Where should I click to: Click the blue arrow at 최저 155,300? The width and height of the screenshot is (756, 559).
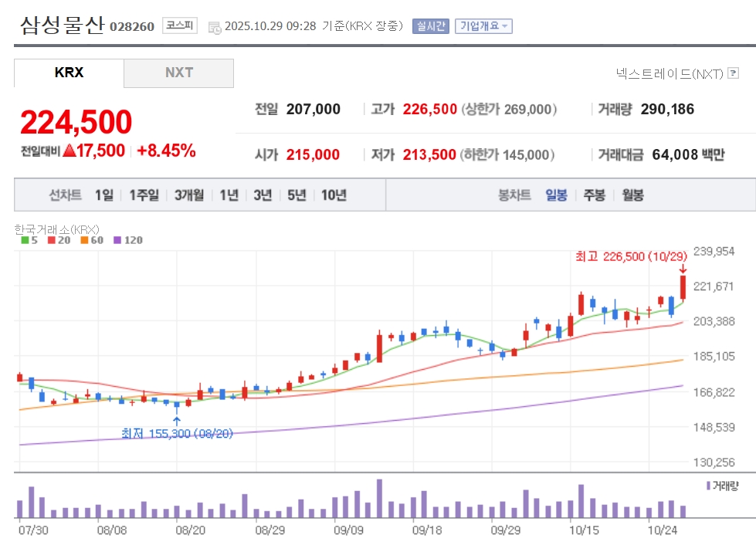click(177, 422)
